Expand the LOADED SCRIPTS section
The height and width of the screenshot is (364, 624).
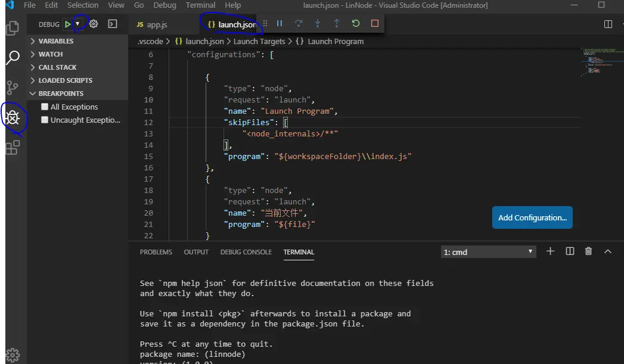(77, 80)
